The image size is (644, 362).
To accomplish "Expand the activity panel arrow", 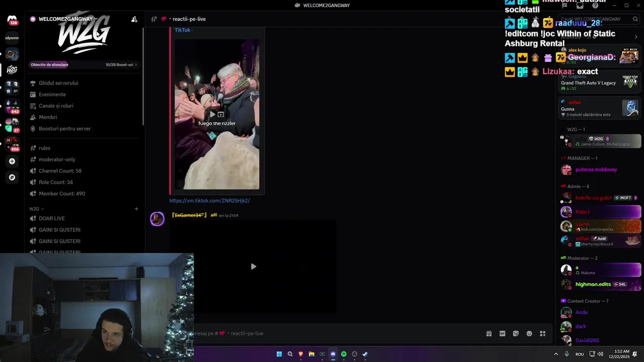I will click(x=636, y=37).
